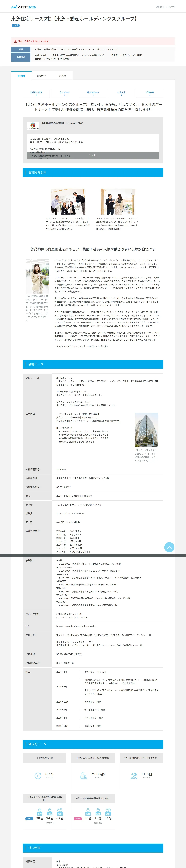Click the postal code value 105-0022

pyautogui.click(x=61, y=469)
